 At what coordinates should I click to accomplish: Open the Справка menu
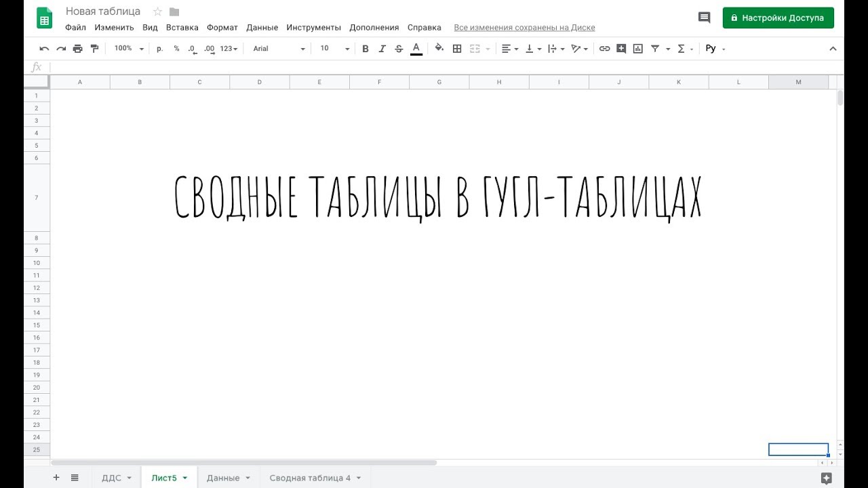point(424,28)
